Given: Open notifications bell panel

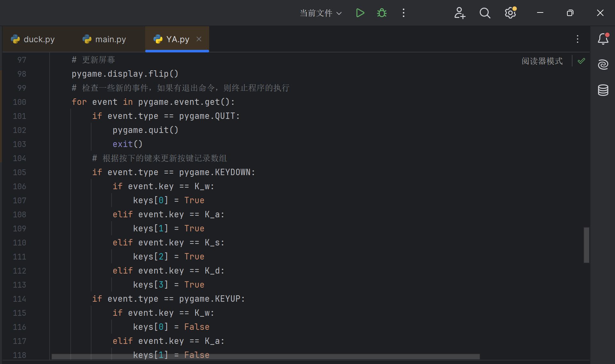Looking at the screenshot, I should click(x=603, y=39).
